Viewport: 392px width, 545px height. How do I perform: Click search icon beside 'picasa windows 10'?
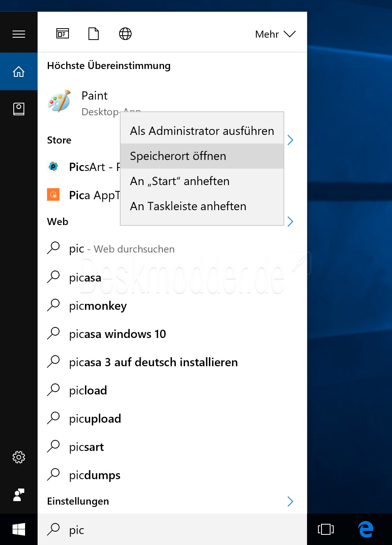[x=53, y=334]
